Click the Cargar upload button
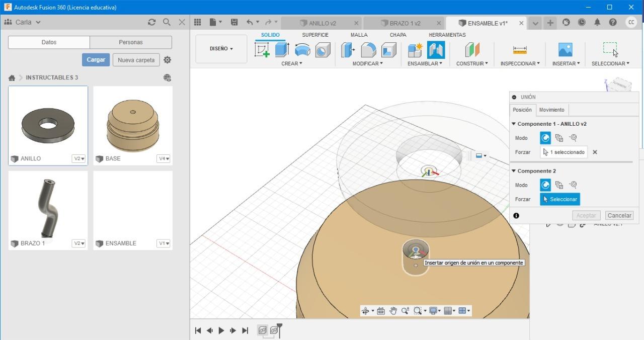Screen dimensions: 644x340 pos(96,59)
